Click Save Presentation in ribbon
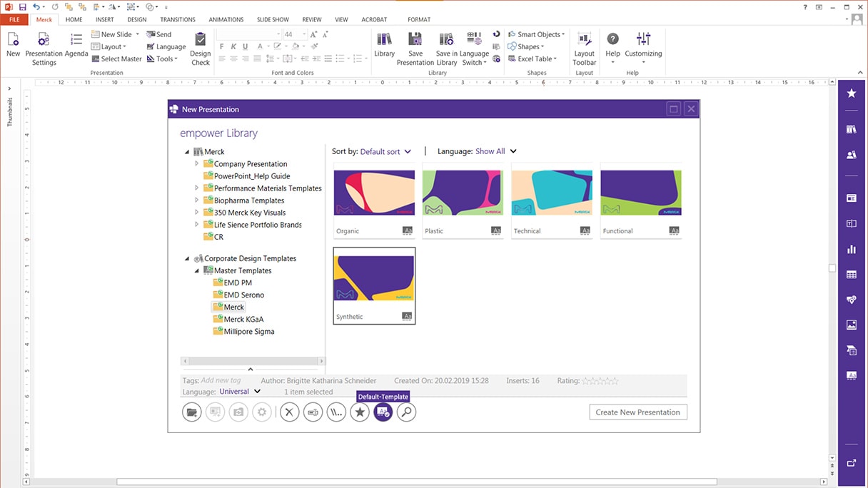868x488 pixels. pyautogui.click(x=415, y=49)
